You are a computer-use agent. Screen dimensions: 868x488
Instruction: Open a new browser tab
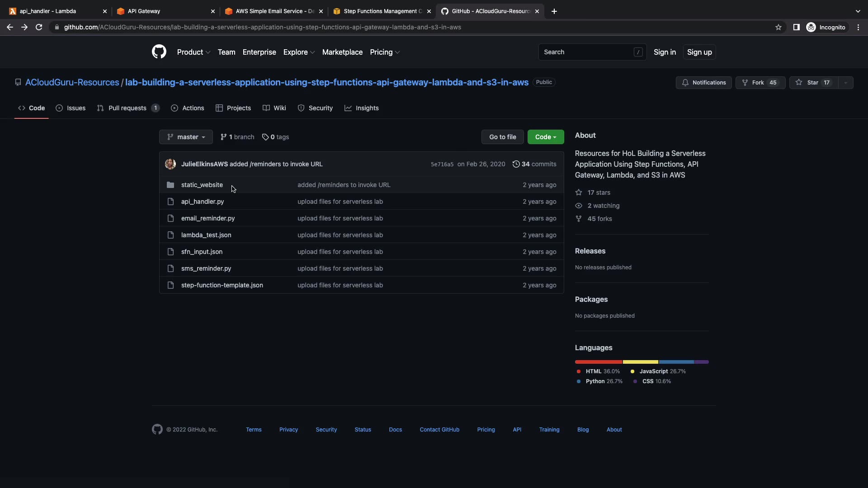554,11
